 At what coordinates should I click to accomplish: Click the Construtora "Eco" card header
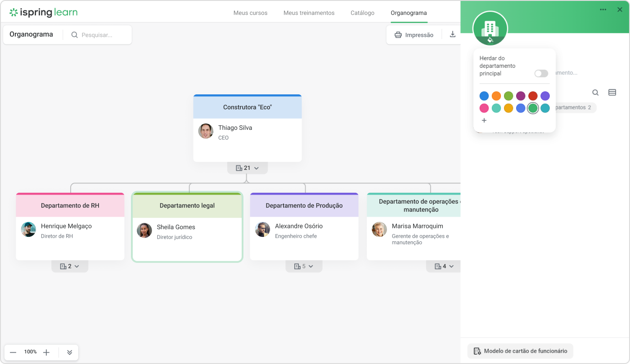247,107
